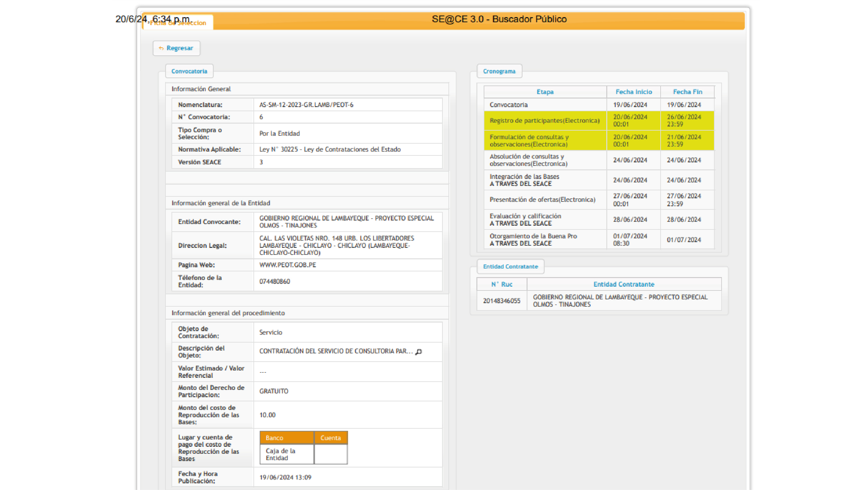
Task: Click the Convocatoria stage row in Cronograma
Action: coord(599,105)
